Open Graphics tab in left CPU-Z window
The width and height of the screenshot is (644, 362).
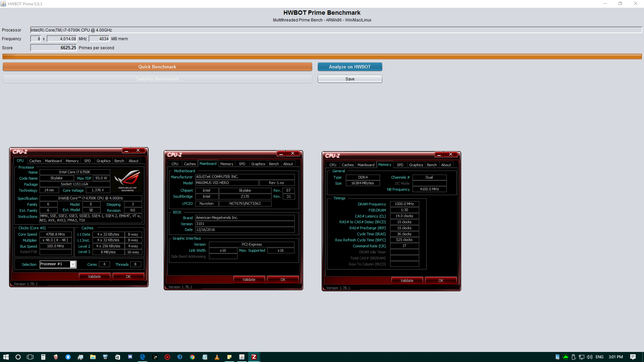pyautogui.click(x=103, y=161)
